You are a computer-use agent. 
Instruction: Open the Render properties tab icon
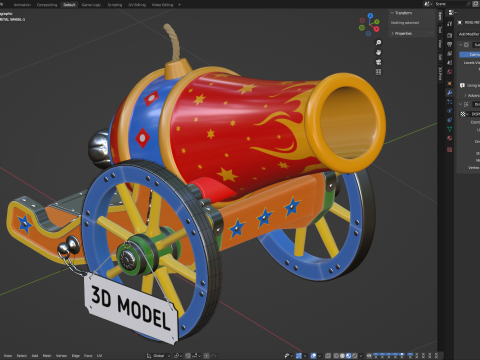pyautogui.click(x=450, y=35)
